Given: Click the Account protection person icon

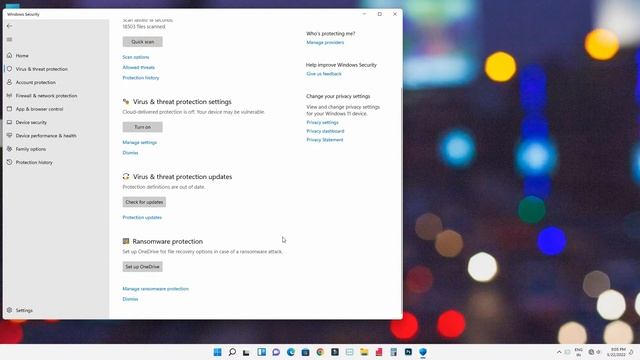Looking at the screenshot, I should (x=9, y=82).
